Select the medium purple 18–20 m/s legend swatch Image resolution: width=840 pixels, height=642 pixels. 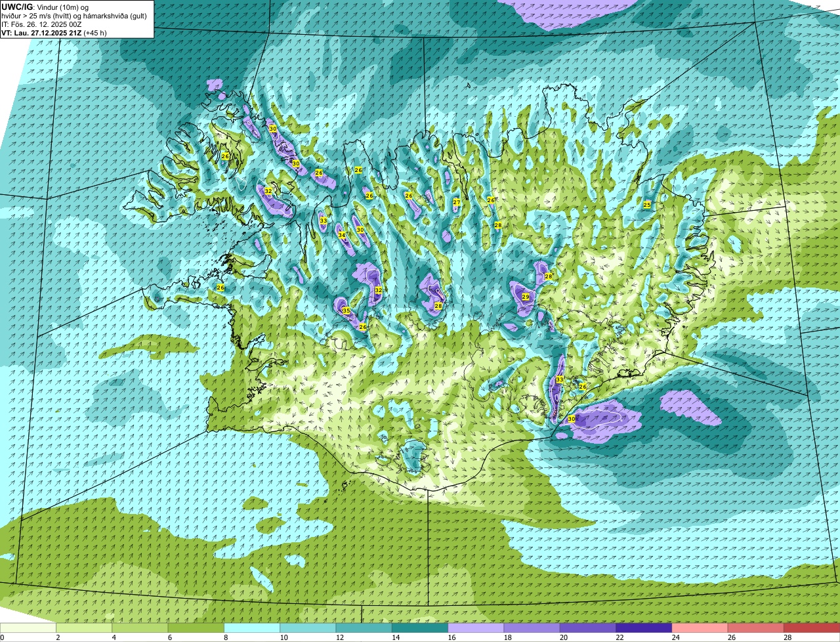532,628
